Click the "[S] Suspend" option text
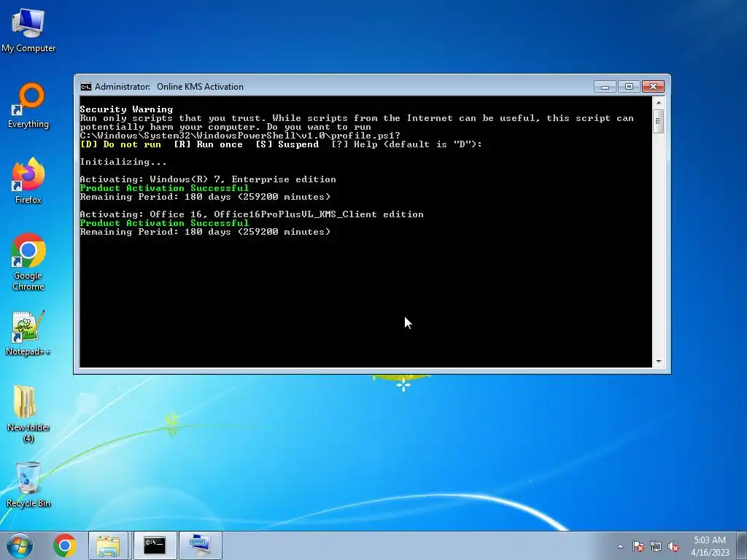 [x=287, y=144]
